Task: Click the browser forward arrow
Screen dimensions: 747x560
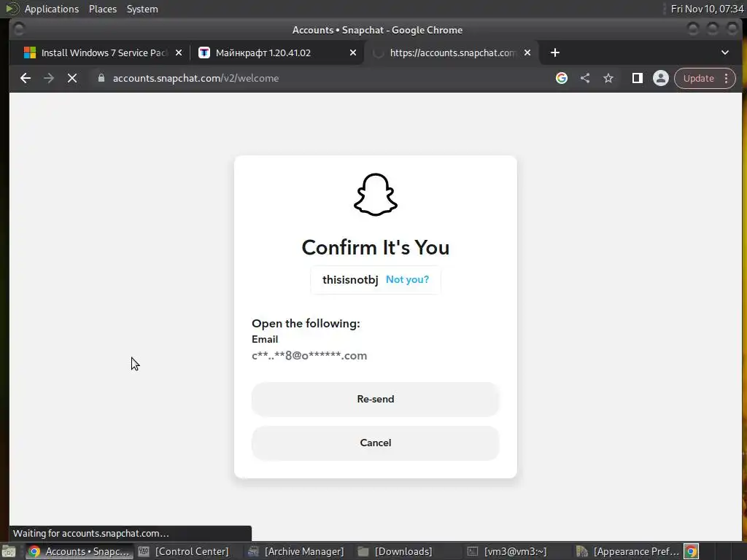Action: (49, 78)
